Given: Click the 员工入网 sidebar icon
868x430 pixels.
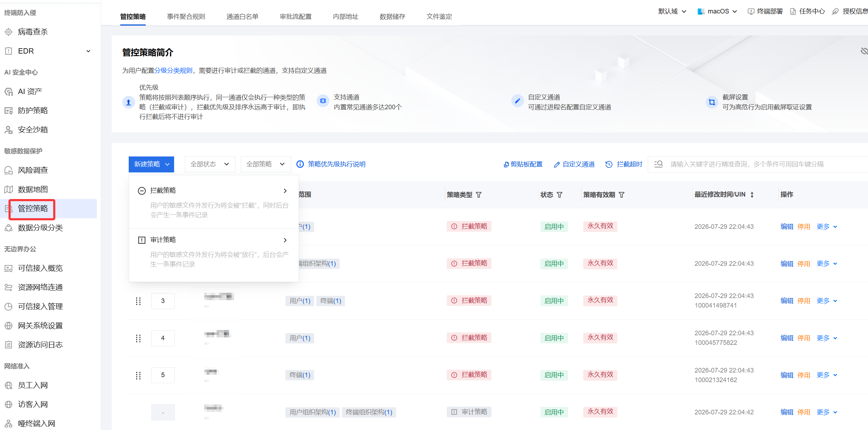Looking at the screenshot, I should point(9,385).
